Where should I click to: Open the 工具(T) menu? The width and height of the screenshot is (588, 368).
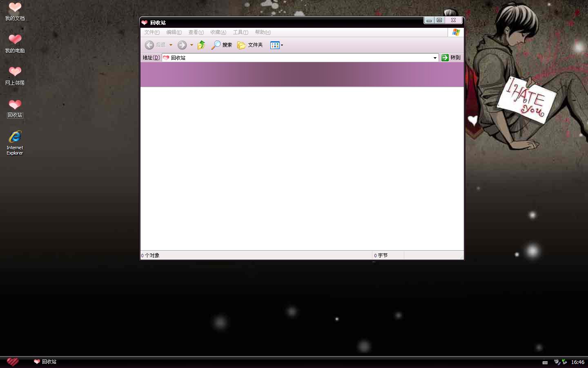point(241,32)
